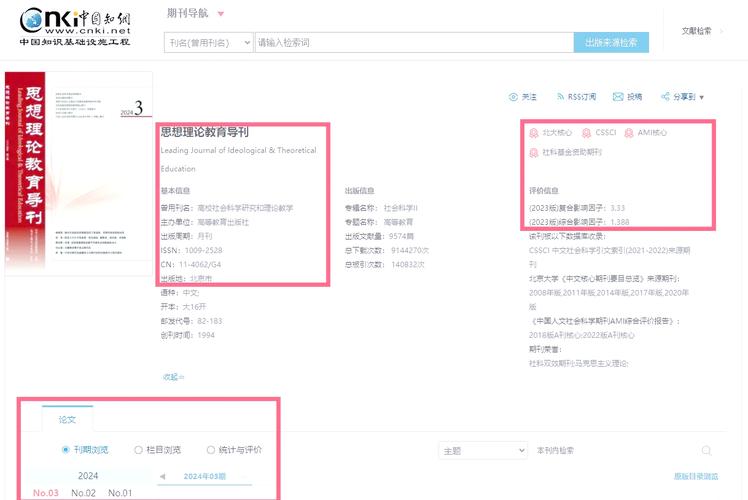Open the 原版目录浏览 link
748x500 pixels.
(696, 476)
